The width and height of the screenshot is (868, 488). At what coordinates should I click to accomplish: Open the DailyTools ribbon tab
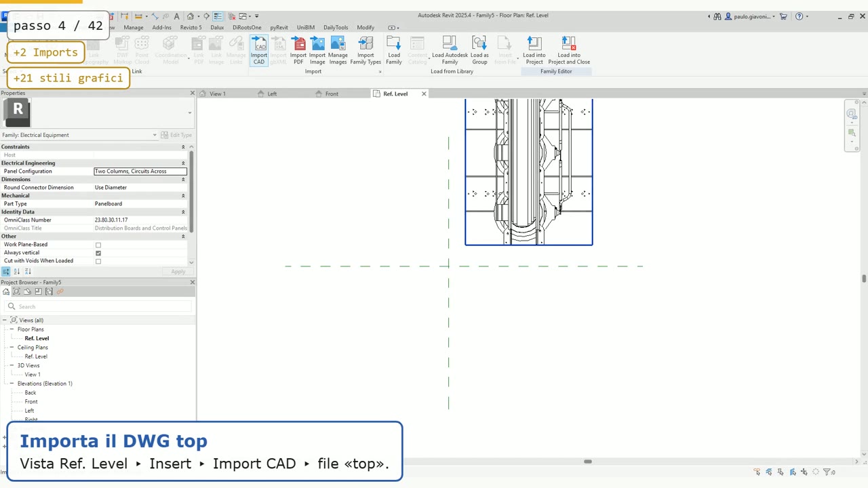(336, 28)
